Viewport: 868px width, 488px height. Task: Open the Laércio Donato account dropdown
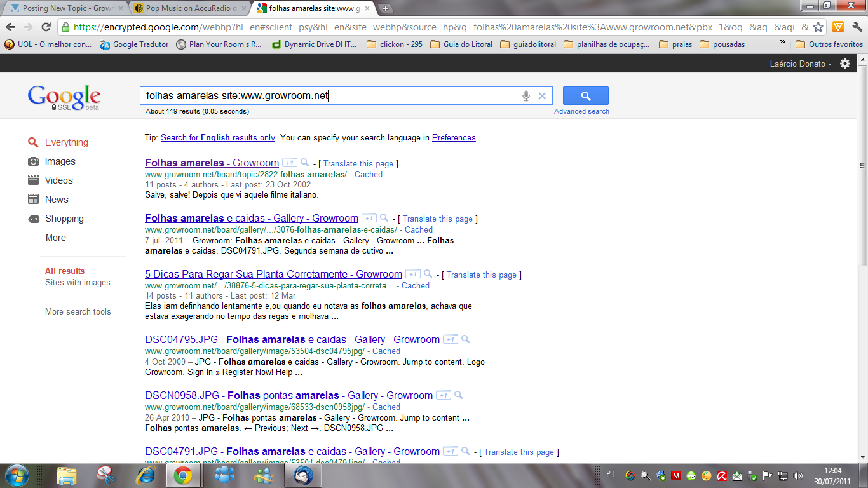(x=801, y=64)
